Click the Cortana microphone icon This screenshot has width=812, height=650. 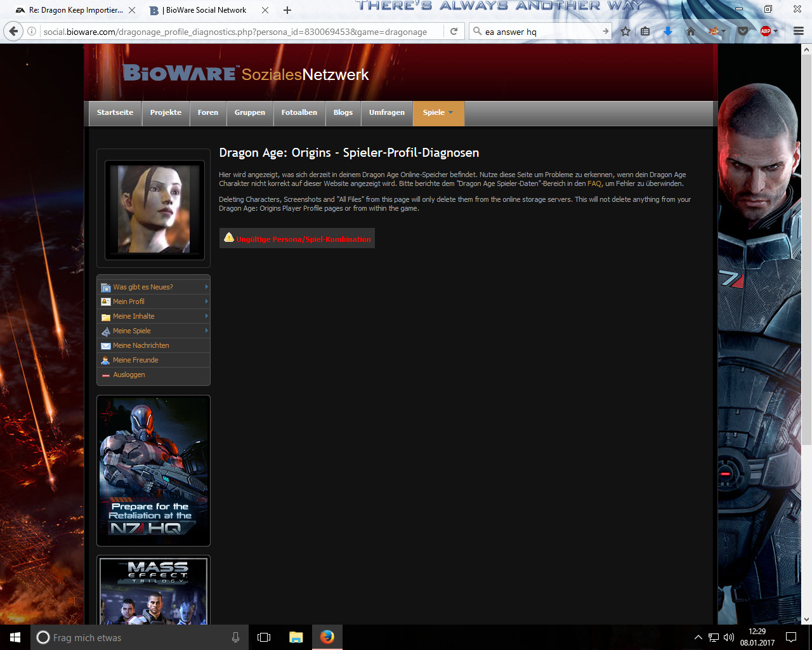235,637
